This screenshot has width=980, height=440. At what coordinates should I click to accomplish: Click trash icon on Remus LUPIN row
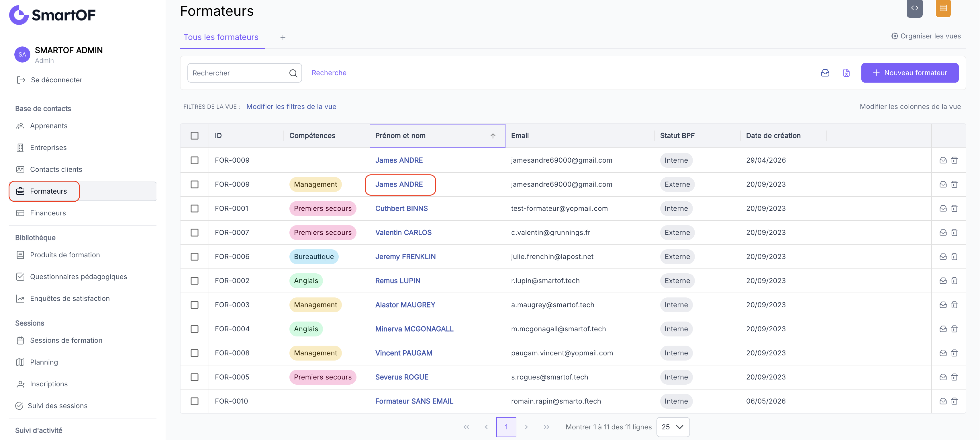tap(954, 281)
